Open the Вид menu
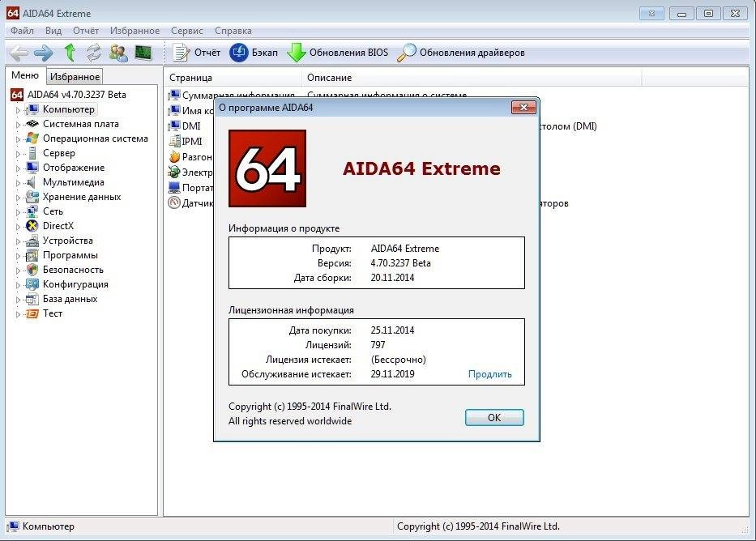The image size is (756, 541). (53, 31)
